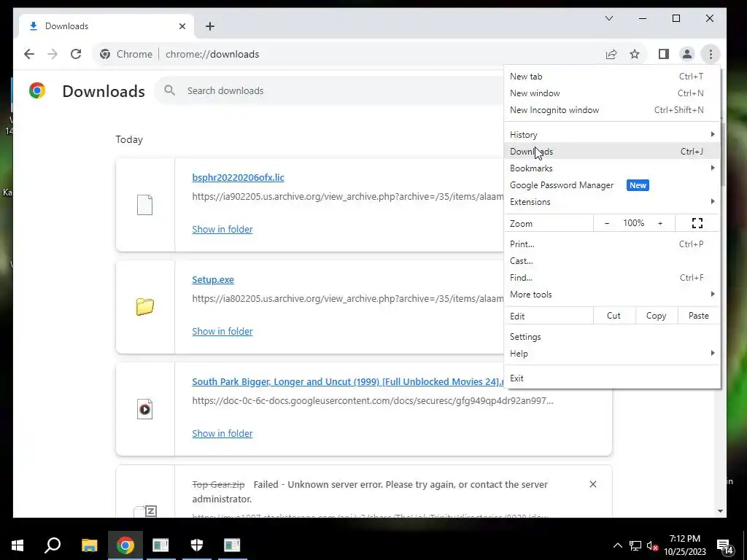Image resolution: width=747 pixels, height=560 pixels.
Task: Show Setup.exe in folder
Action: [x=222, y=332]
